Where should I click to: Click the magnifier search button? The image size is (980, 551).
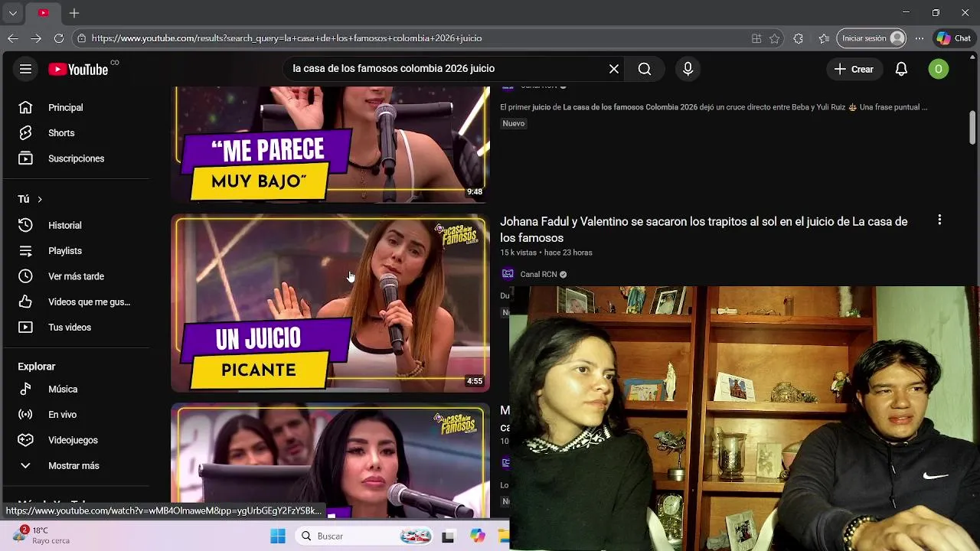645,69
